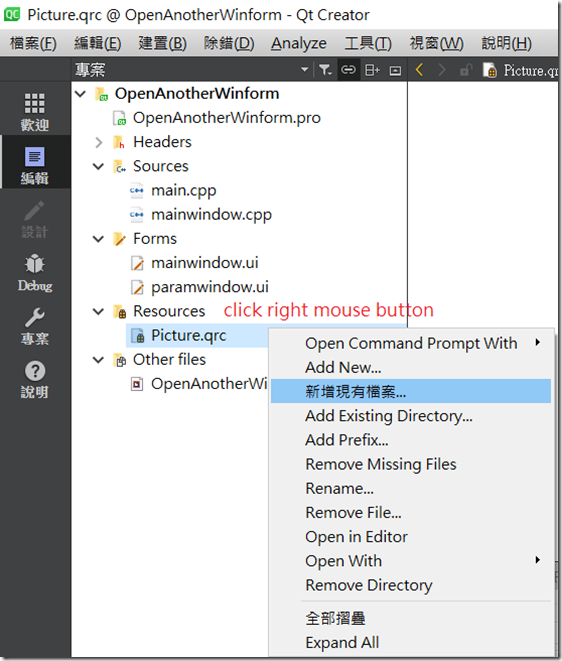The width and height of the screenshot is (562, 661).
Task: Toggle synchronize with editor link icon
Action: (x=348, y=70)
